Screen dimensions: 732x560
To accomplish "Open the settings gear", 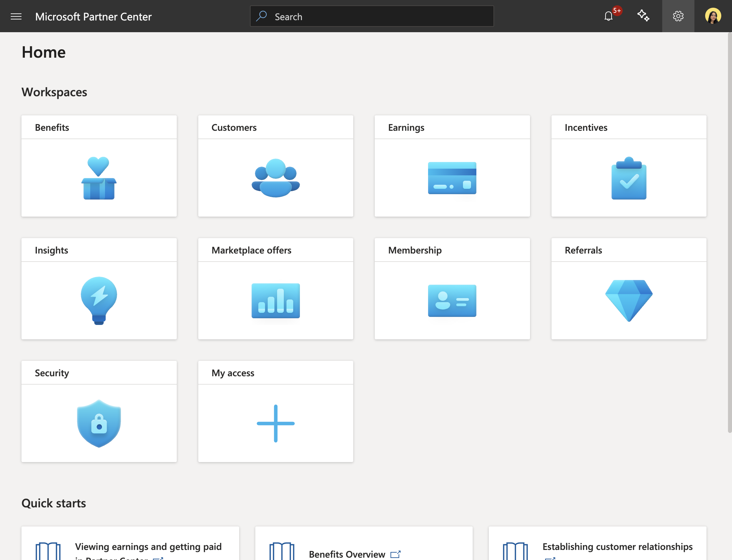I will pyautogui.click(x=678, y=16).
